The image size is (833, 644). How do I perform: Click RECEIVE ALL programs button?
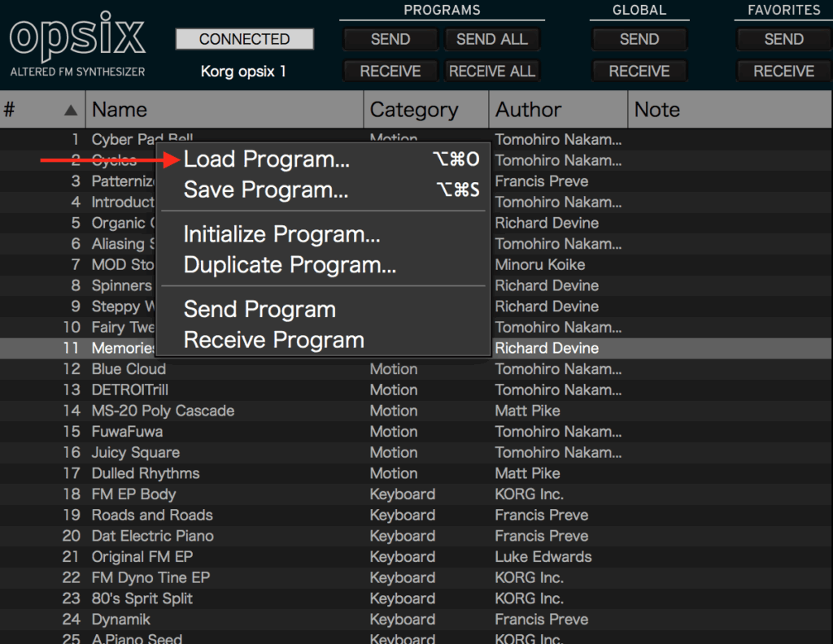pyautogui.click(x=491, y=71)
